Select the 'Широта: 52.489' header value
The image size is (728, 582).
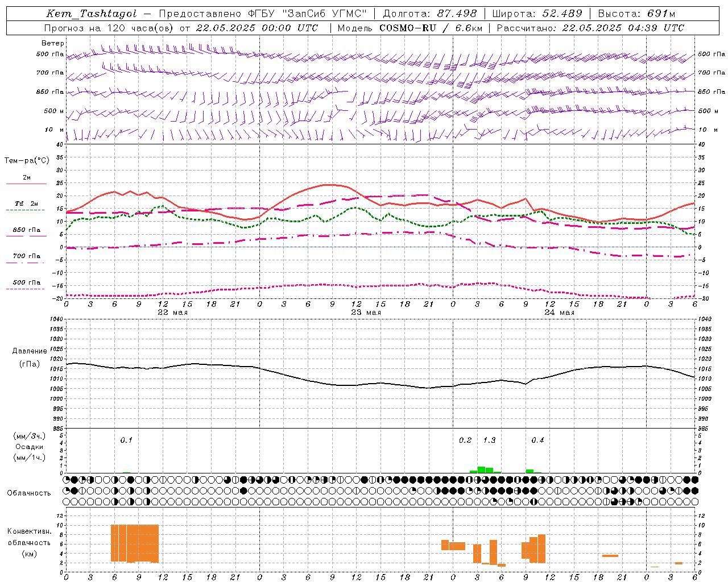click(537, 14)
